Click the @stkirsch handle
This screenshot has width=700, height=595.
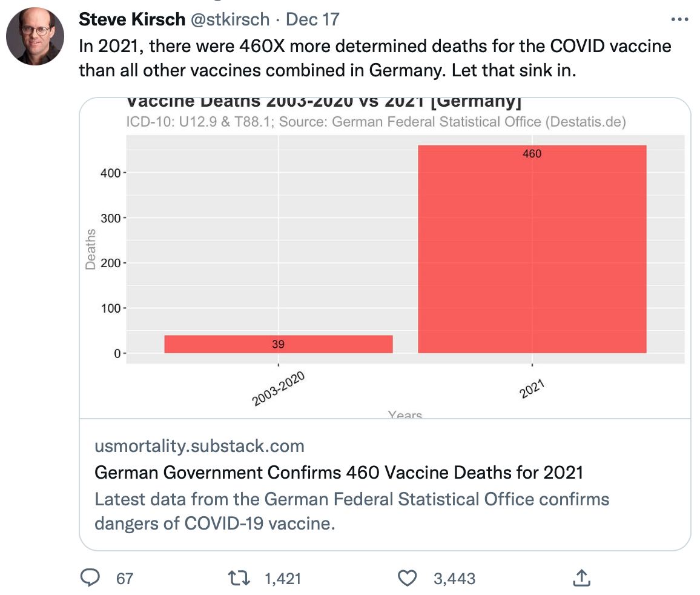(230, 20)
